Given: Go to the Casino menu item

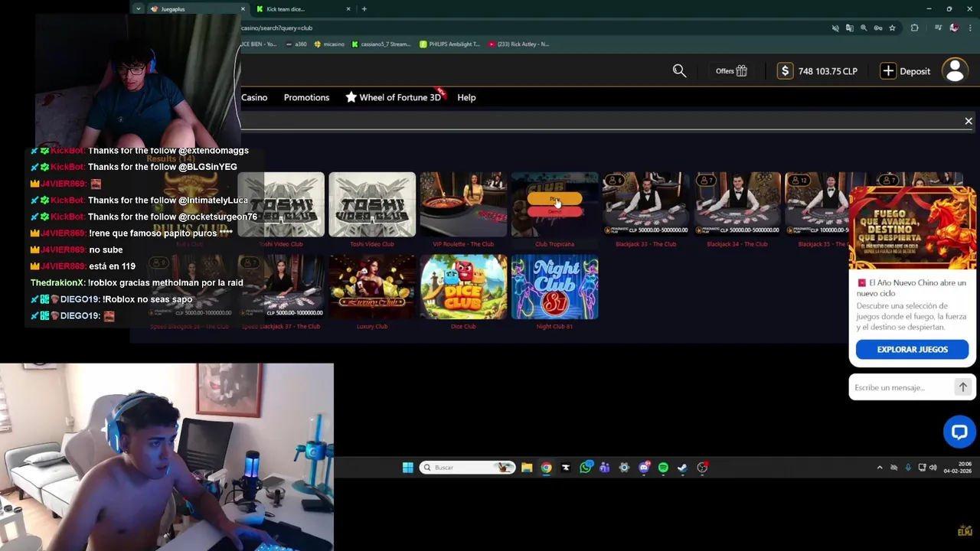Looking at the screenshot, I should point(254,97).
